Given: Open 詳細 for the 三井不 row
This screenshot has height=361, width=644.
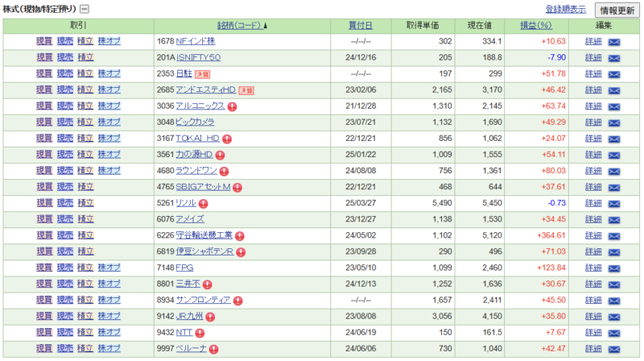Looking at the screenshot, I should pos(593,284).
